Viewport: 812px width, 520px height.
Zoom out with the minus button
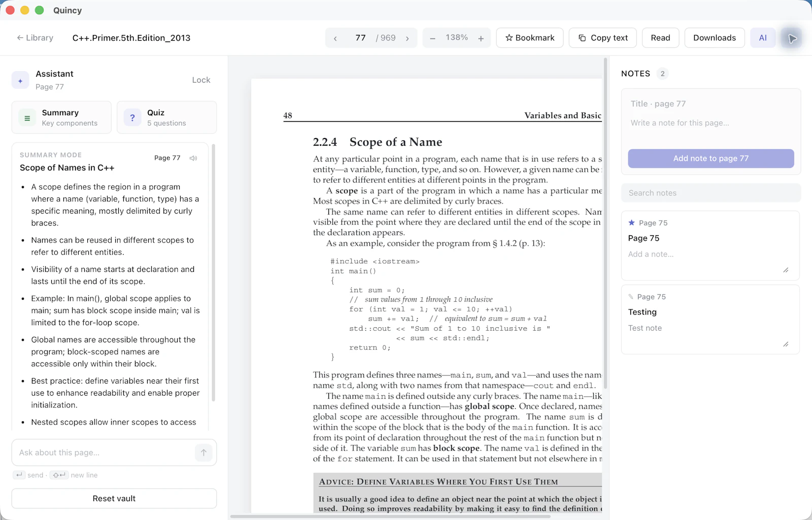tap(432, 38)
